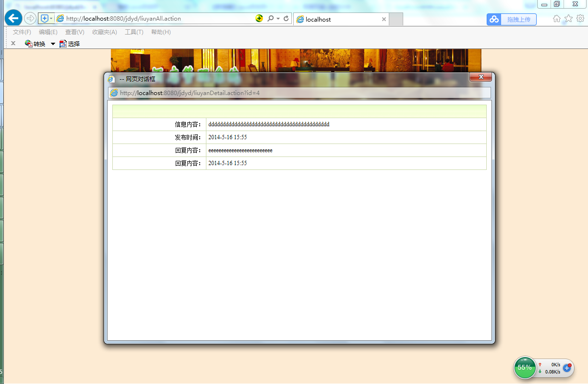Click the 0K/s upload speed readout

(555, 365)
